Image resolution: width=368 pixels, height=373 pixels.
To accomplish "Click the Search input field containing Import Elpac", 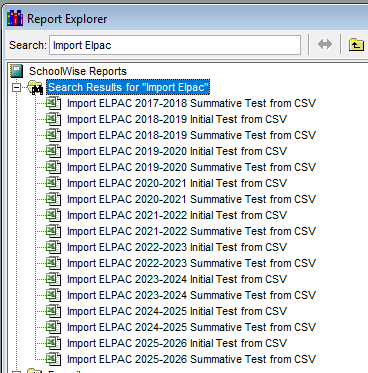I will [175, 45].
